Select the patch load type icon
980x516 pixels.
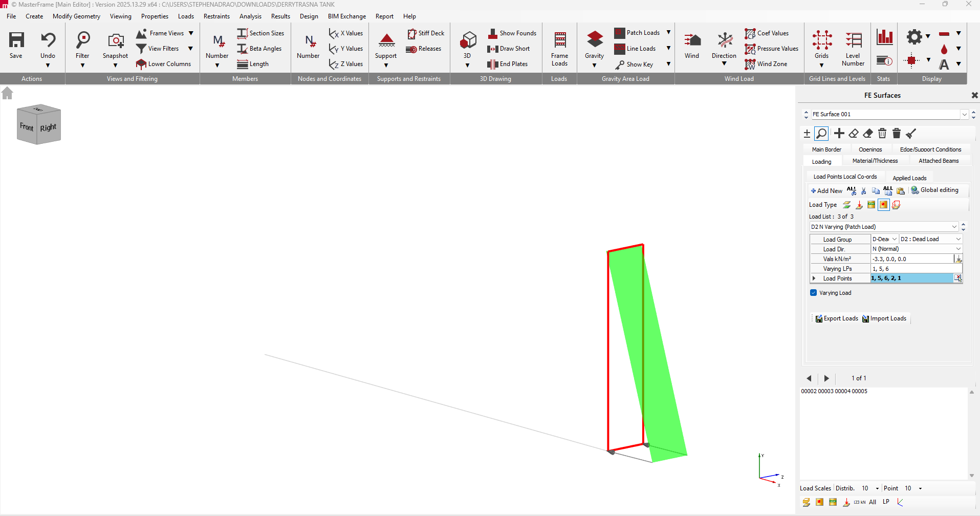tap(884, 205)
